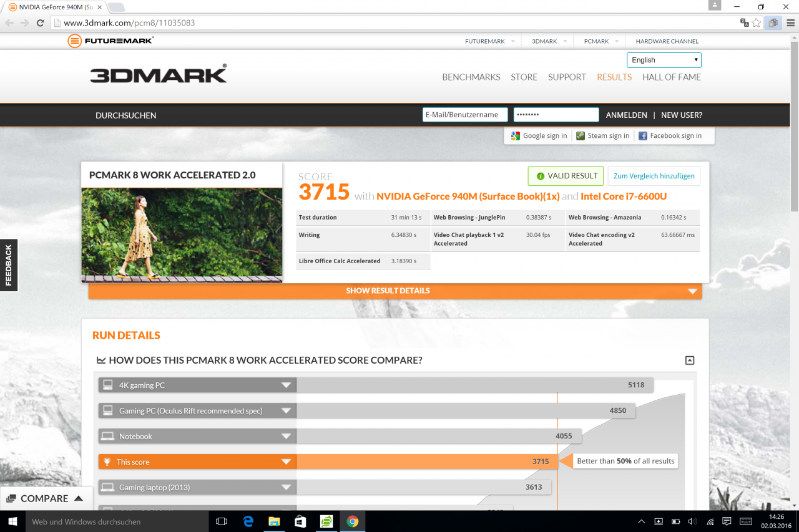Open Microsoft Edge from the taskbar
The height and width of the screenshot is (532, 799).
point(248,521)
